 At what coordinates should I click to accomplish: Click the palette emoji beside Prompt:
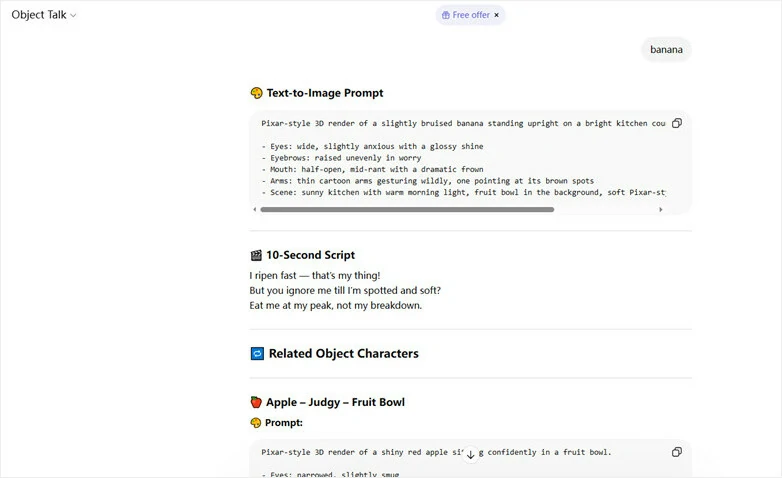[x=255, y=423]
